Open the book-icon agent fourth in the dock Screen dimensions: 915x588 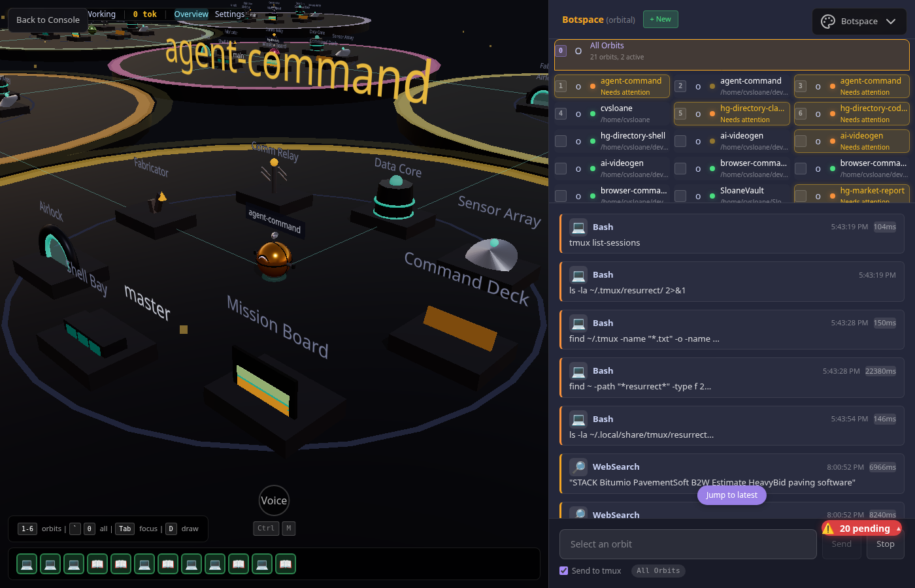(97, 563)
